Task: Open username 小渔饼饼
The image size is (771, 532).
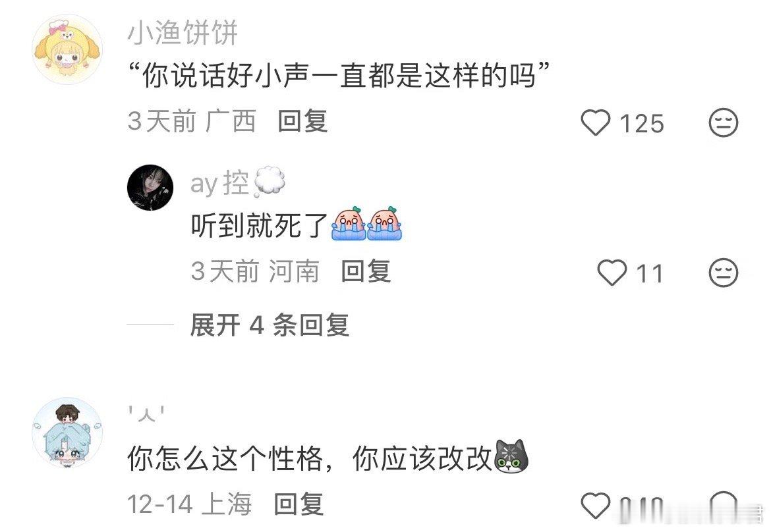Action: tap(183, 34)
